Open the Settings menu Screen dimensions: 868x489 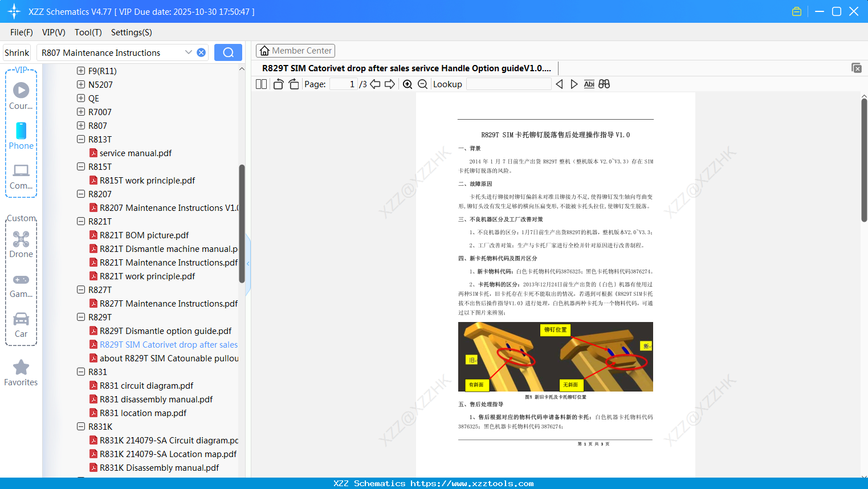tap(131, 32)
